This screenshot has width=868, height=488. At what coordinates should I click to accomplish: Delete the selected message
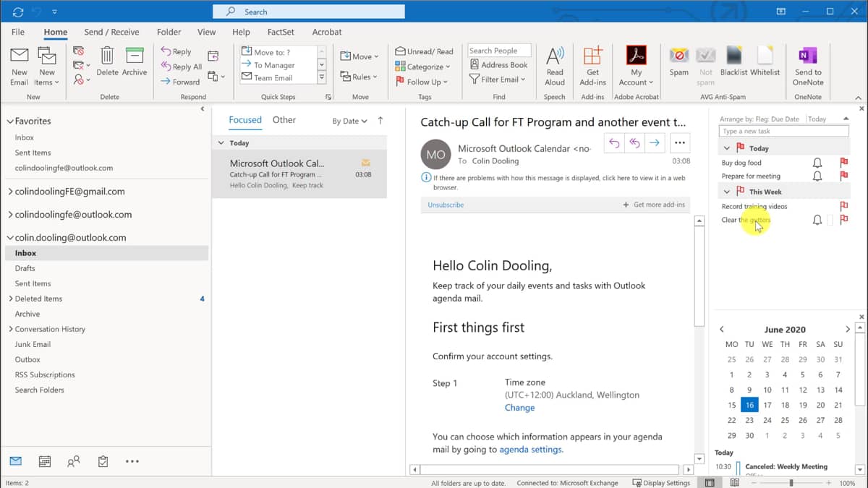click(107, 61)
